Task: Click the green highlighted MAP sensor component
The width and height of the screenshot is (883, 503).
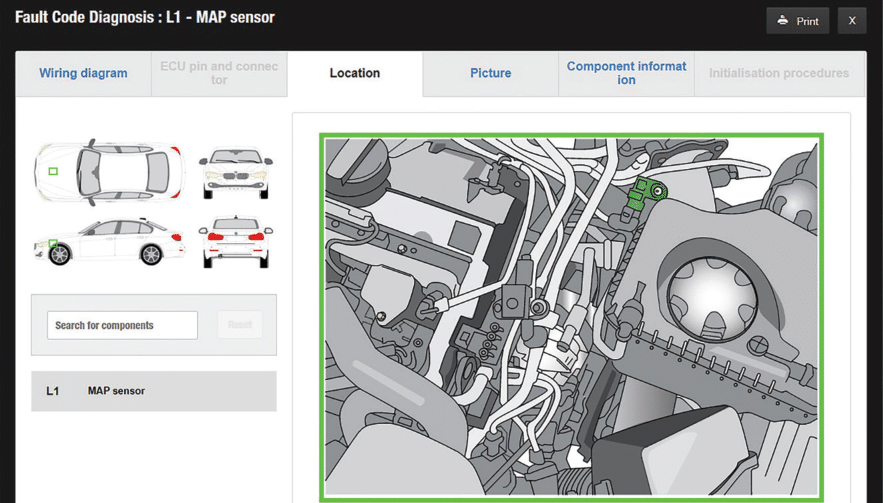Action: pos(646,193)
